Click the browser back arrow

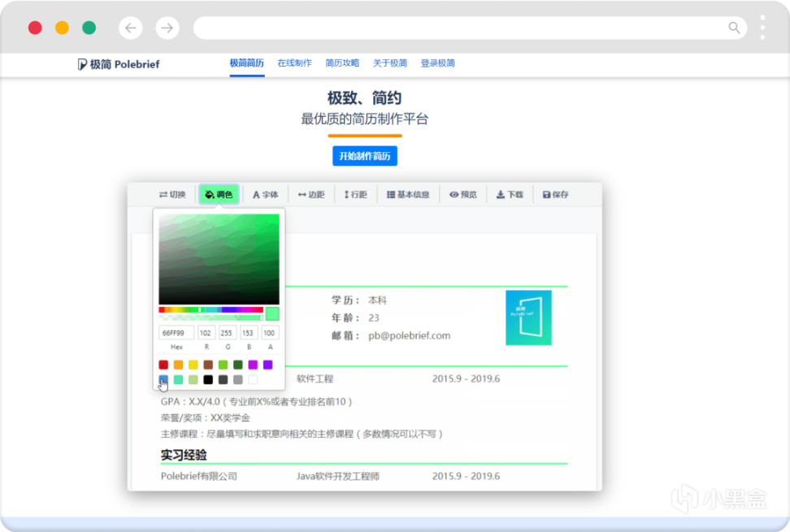[x=131, y=28]
